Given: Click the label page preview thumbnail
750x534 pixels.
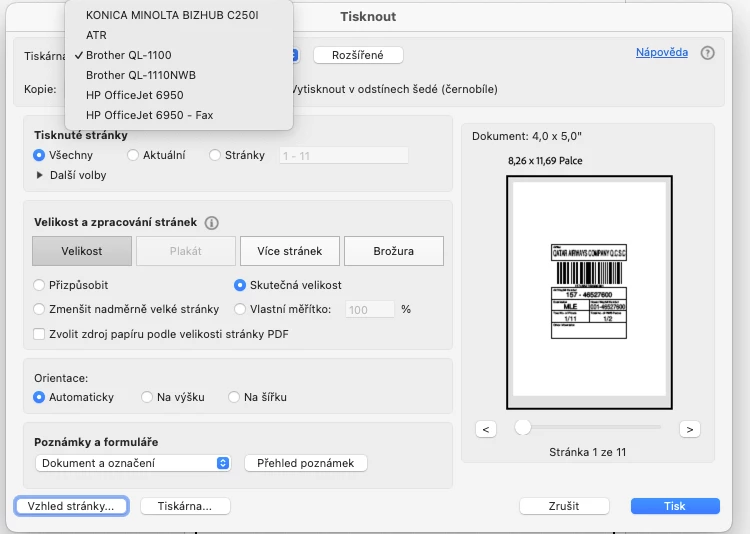Looking at the screenshot, I should [589, 292].
